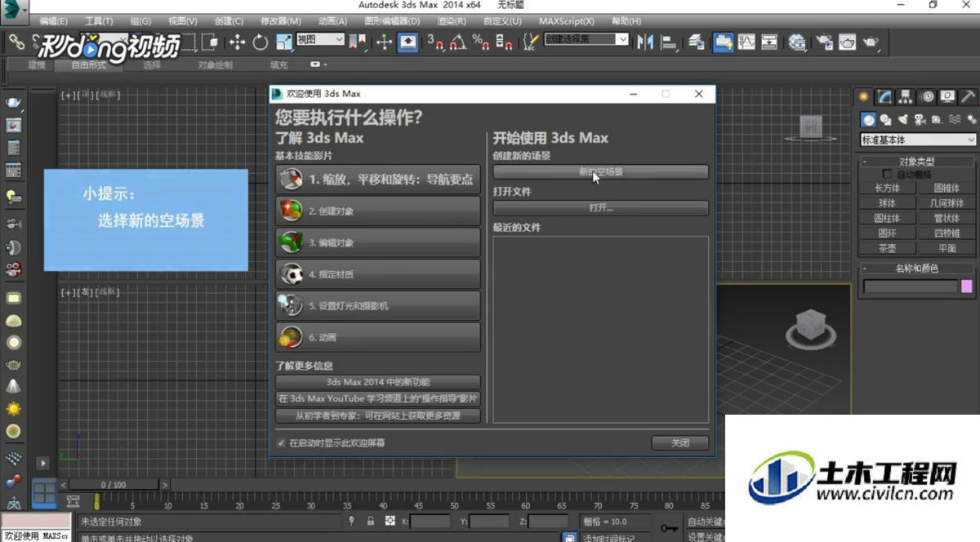Click the X coordinate input field
Viewport: 980px width, 542px height.
430,522
